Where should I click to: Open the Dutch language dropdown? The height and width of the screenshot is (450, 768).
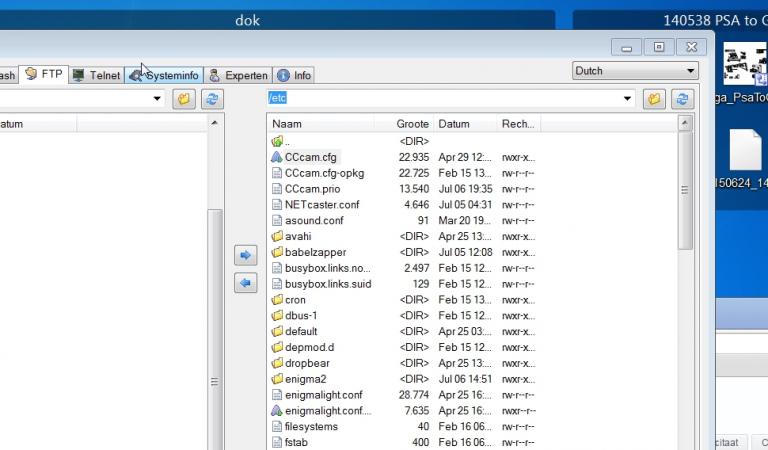tap(635, 71)
